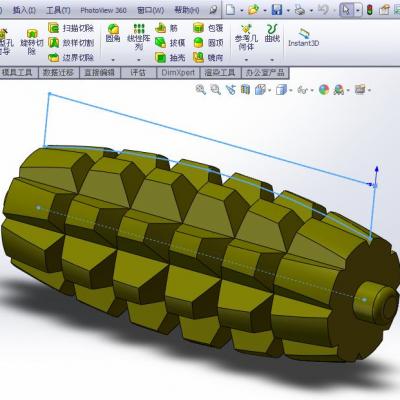400x400 pixels.
Task: Open the Display Style dropdown arrow
Action: pos(291,90)
